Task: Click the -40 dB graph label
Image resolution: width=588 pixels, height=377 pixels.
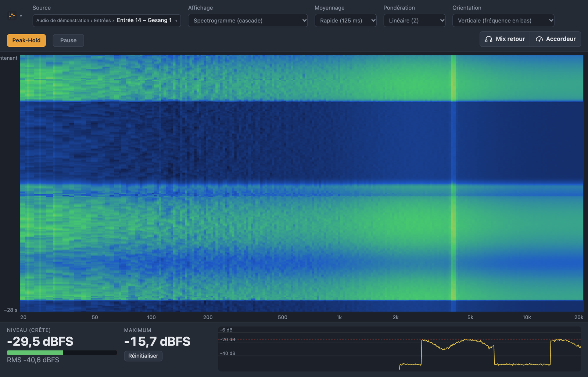Action: tap(227, 353)
